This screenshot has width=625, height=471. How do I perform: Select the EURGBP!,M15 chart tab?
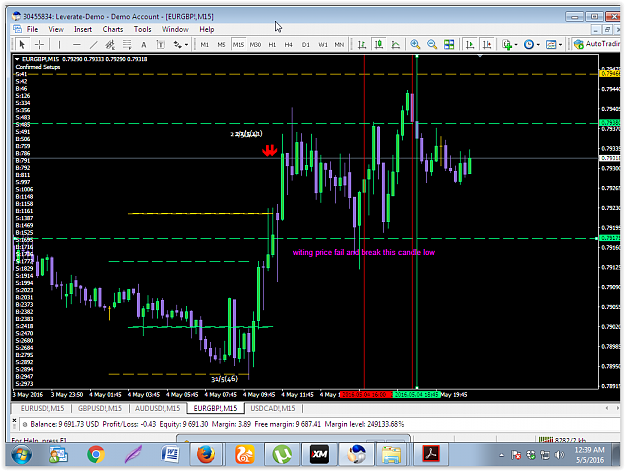[x=215, y=408]
